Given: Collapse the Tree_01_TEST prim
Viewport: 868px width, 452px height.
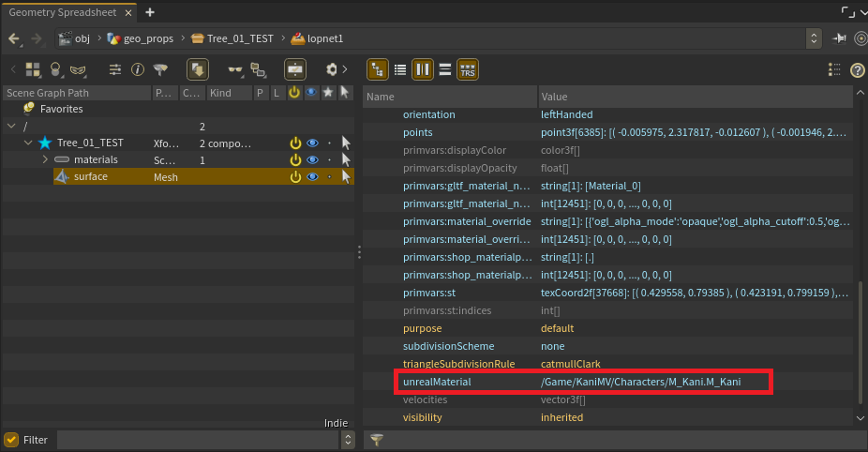Looking at the screenshot, I should [x=28, y=143].
